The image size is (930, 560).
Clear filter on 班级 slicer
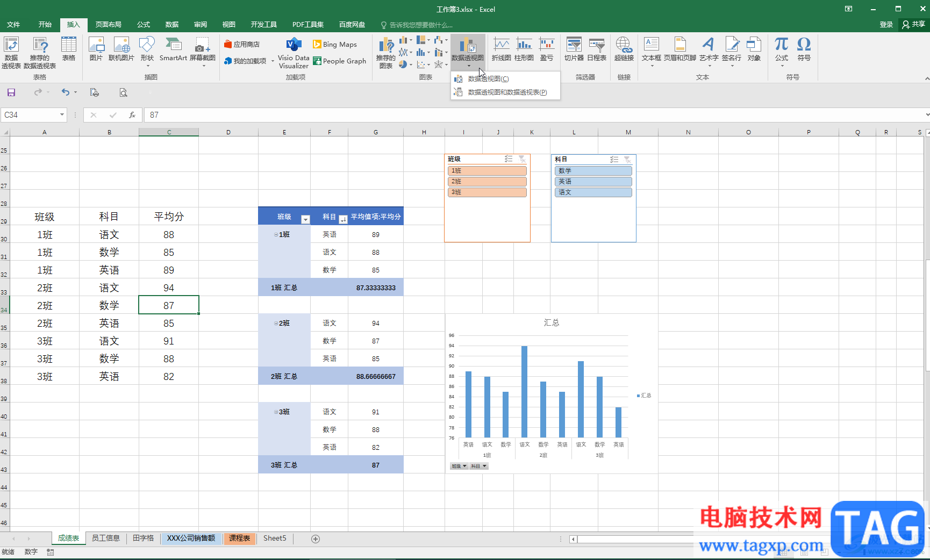[522, 159]
